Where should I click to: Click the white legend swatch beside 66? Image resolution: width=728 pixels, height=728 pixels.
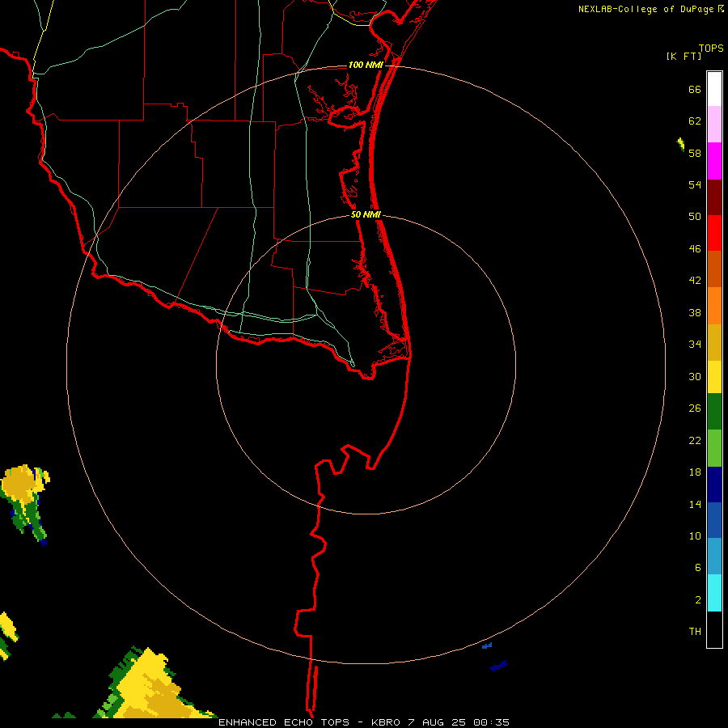[714, 89]
